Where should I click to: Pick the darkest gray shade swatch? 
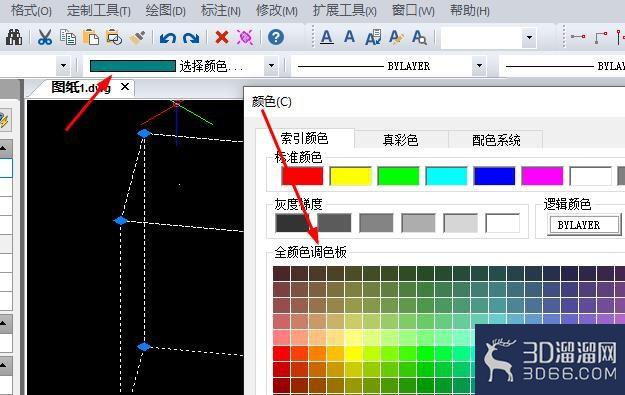(x=292, y=223)
